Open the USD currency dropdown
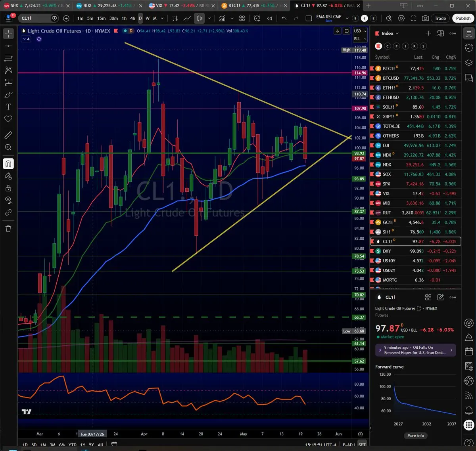This screenshot has height=451, width=476. 360,31
